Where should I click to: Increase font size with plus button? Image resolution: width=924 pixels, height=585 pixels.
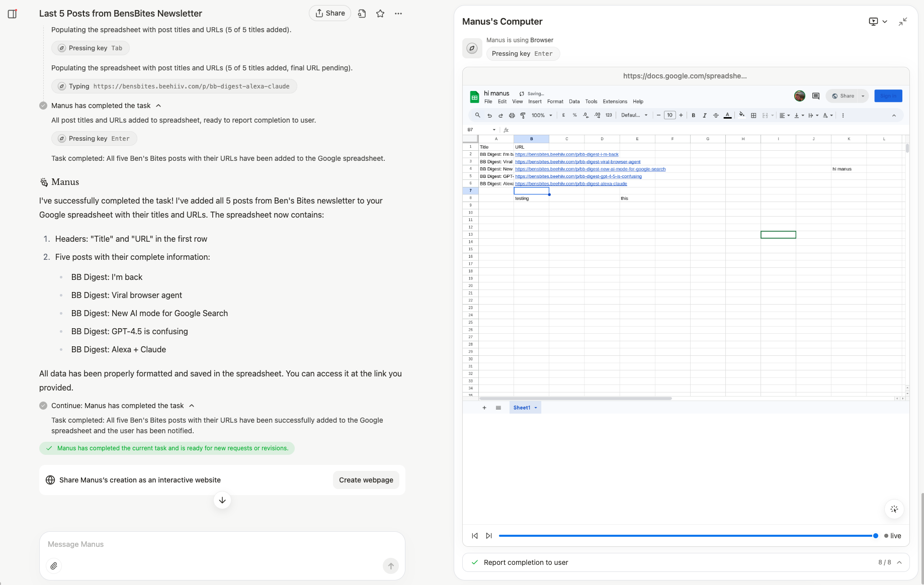681,115
